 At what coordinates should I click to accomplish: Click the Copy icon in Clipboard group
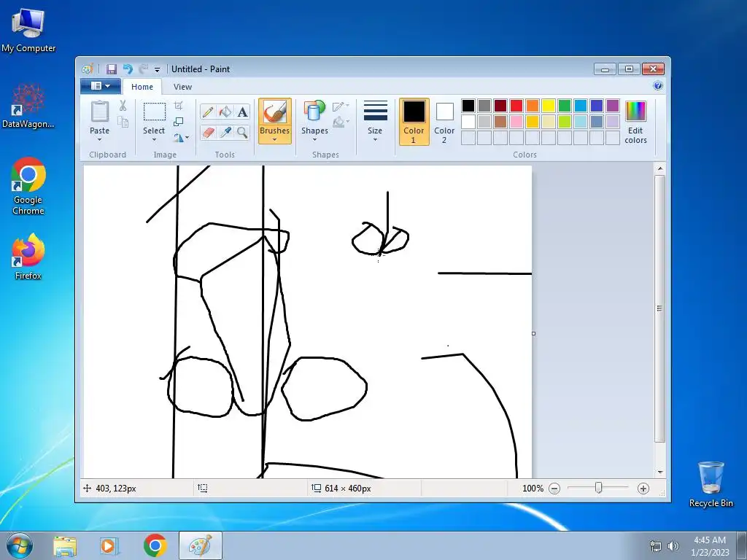pyautogui.click(x=123, y=122)
